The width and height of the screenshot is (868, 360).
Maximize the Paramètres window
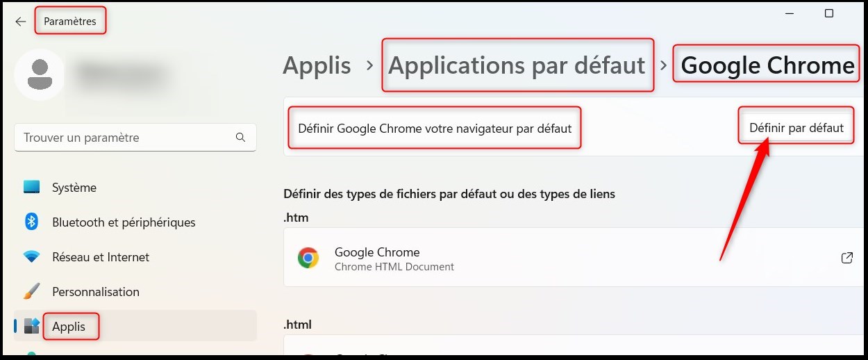[x=828, y=13]
